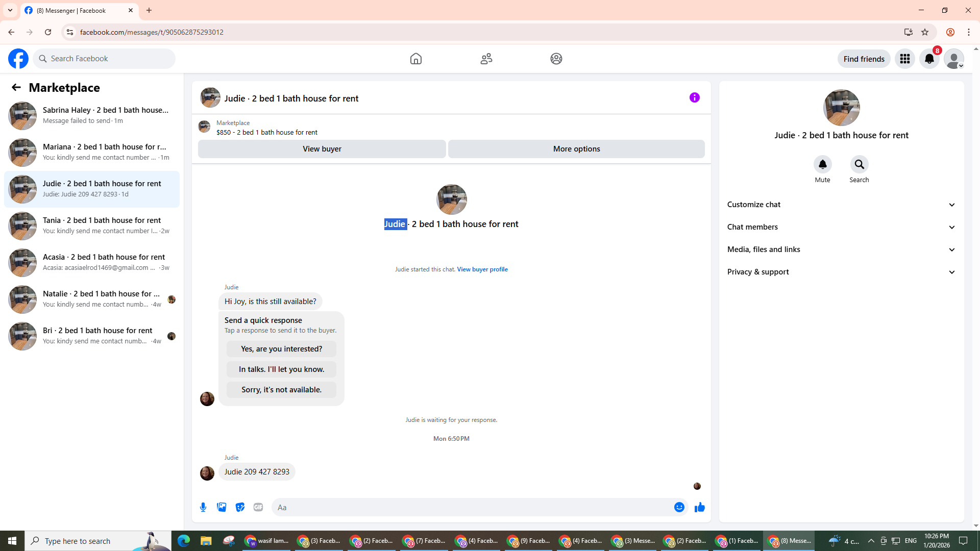Open Microsoft Edge from taskbar
Screen dimensions: 980x551
(184, 541)
